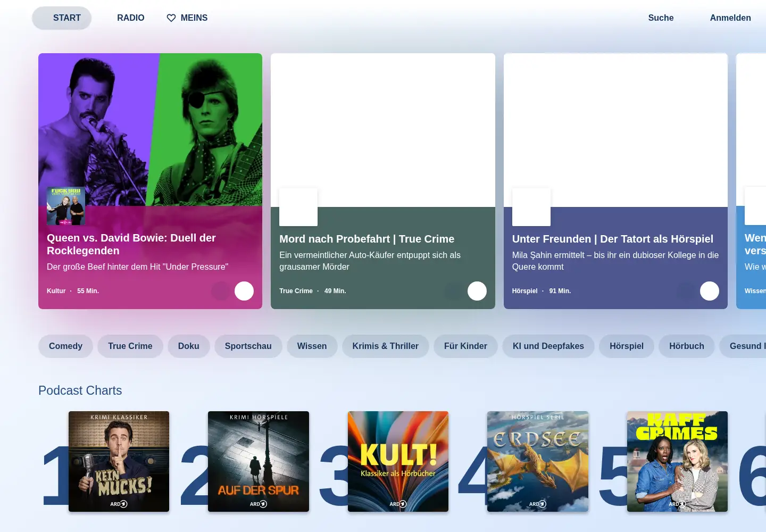766x532 pixels.
Task: Choose the KI und Deepfakes chip
Action: pyautogui.click(x=548, y=346)
